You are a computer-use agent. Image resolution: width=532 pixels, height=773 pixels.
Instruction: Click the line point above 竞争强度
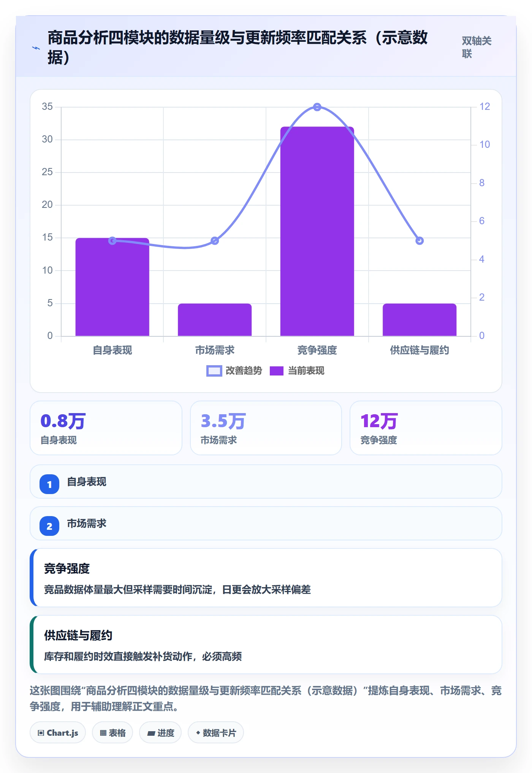317,107
